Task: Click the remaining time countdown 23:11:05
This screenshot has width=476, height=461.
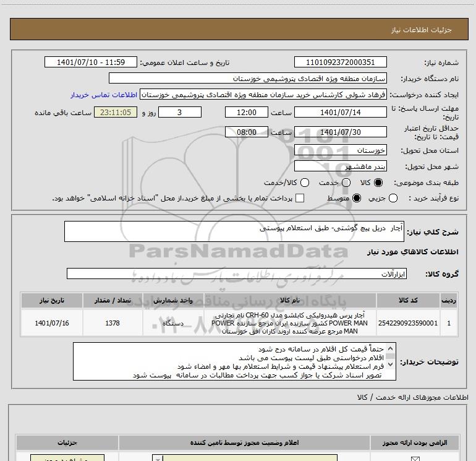Action: pos(116,113)
